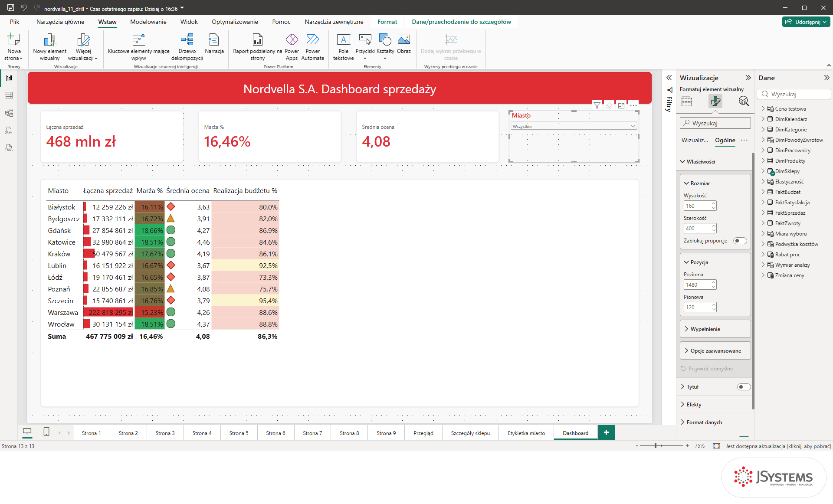Image resolution: width=833 pixels, height=504 pixels.
Task: Clear selections with eraser icon on slicer
Action: point(609,105)
